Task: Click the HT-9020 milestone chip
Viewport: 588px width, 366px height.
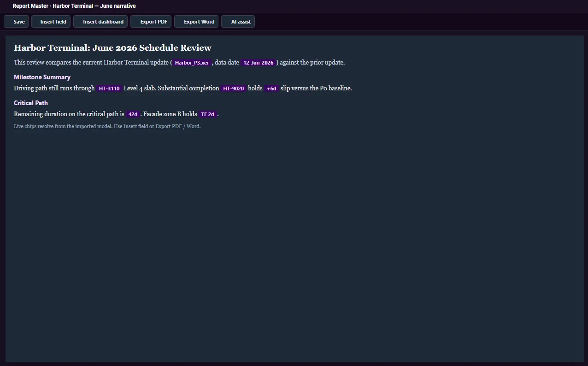Action: pyautogui.click(x=234, y=89)
